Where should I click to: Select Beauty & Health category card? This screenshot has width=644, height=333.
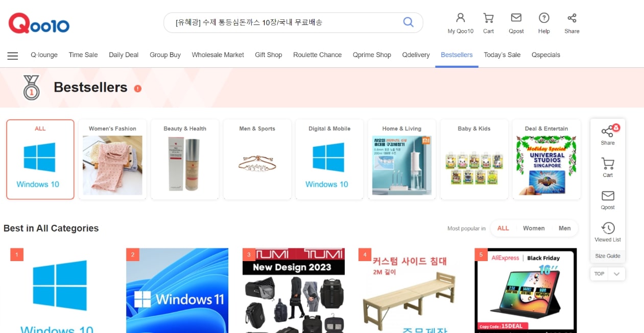[185, 160]
